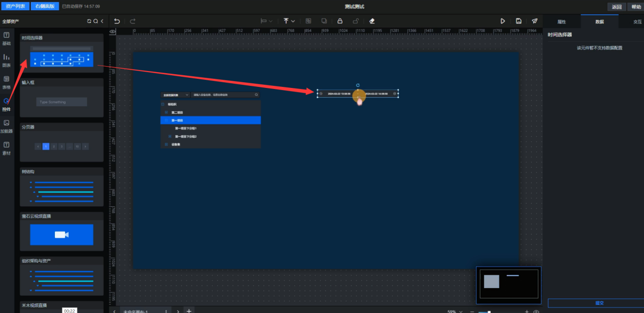This screenshot has height=313, width=644.
Task: Click the lock component icon
Action: (340, 21)
